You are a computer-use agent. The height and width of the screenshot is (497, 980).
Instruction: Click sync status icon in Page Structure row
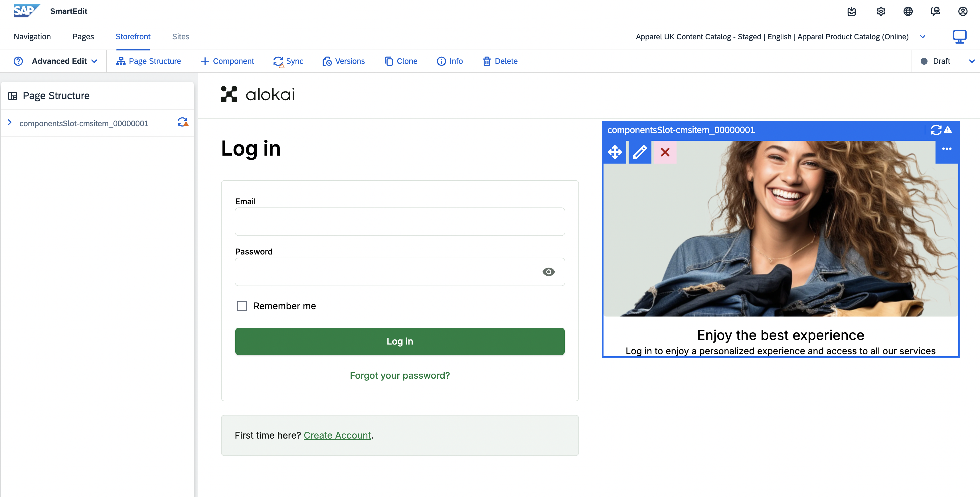point(183,122)
